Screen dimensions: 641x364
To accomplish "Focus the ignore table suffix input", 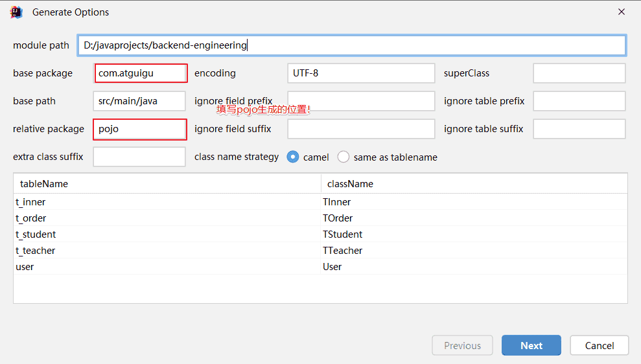I will (579, 129).
